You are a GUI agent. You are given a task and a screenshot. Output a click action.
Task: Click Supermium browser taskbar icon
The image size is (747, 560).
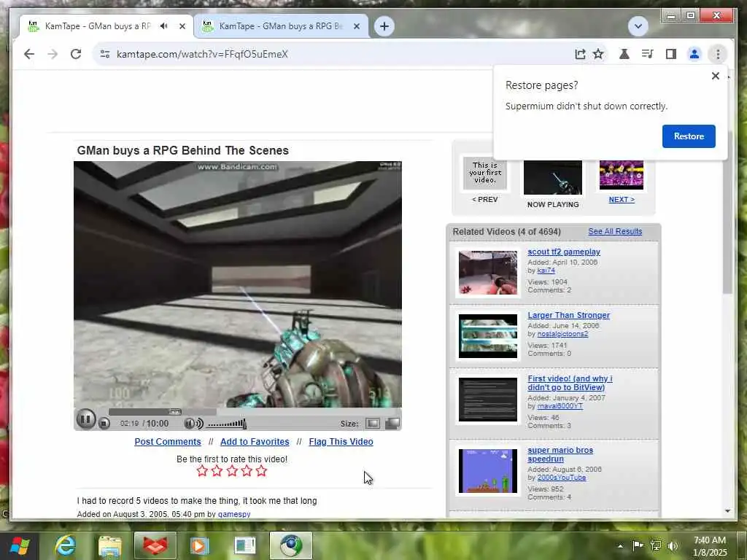(x=290, y=545)
